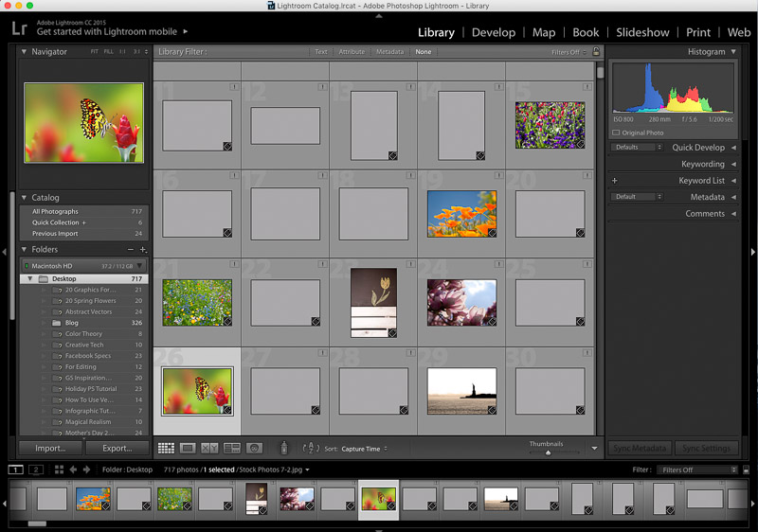Open Metadata panel Default preset dropdown
The image size is (758, 532).
coord(636,197)
